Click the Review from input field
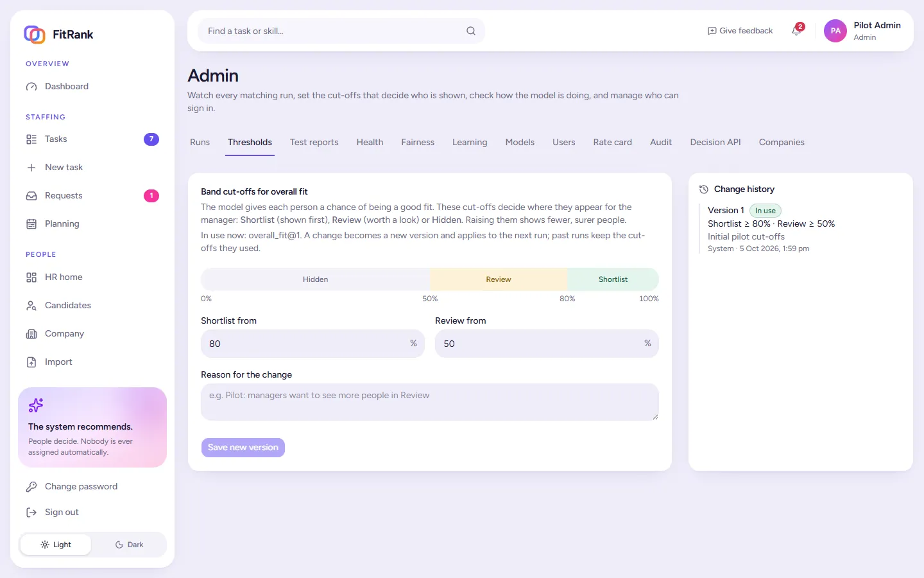Screen dimensions: 924x578 click(x=547, y=344)
